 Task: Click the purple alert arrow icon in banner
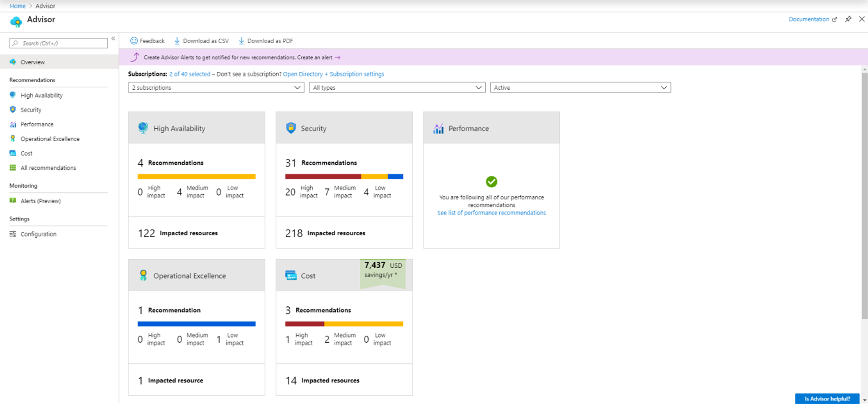[x=135, y=57]
